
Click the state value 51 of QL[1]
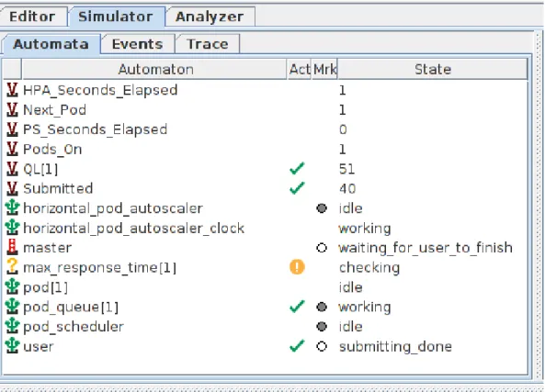point(346,169)
